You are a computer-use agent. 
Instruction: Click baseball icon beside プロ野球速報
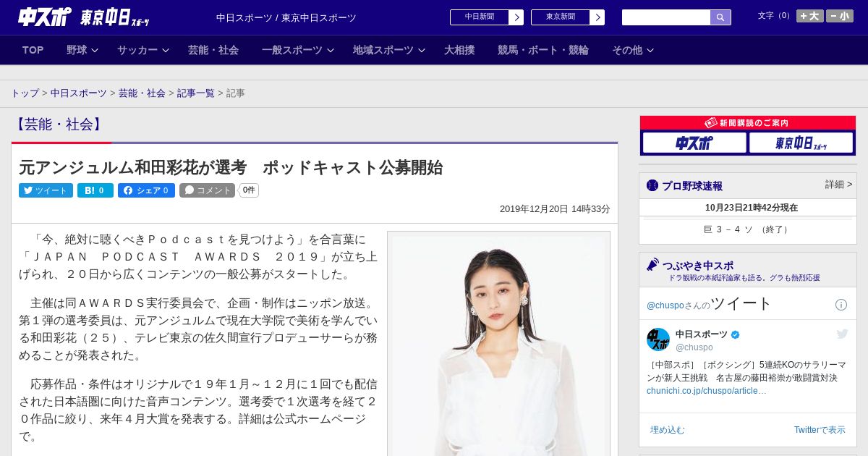pos(652,185)
